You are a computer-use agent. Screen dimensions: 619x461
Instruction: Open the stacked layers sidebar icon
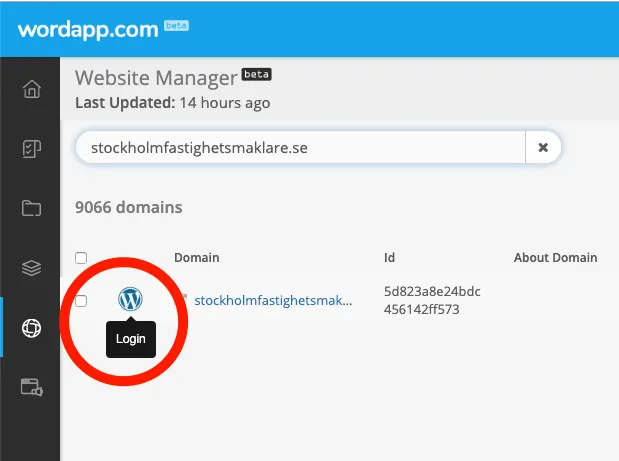click(x=32, y=268)
